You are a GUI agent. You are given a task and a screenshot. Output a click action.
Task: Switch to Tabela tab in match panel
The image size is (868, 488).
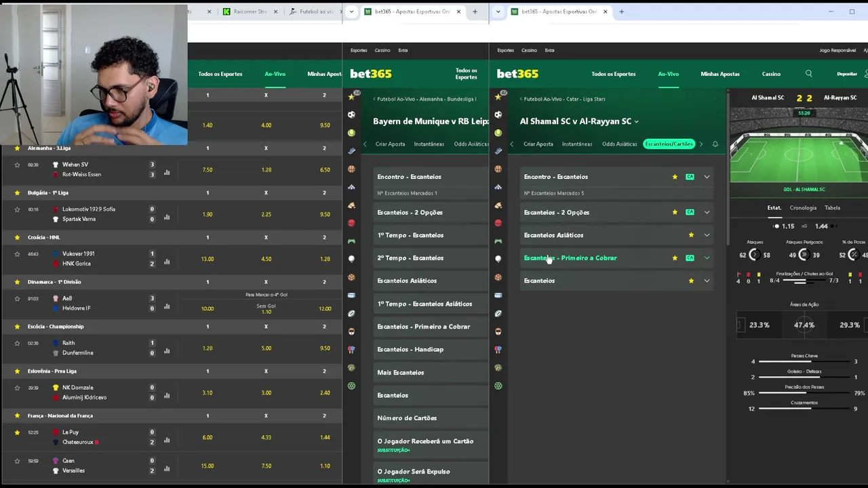(832, 208)
